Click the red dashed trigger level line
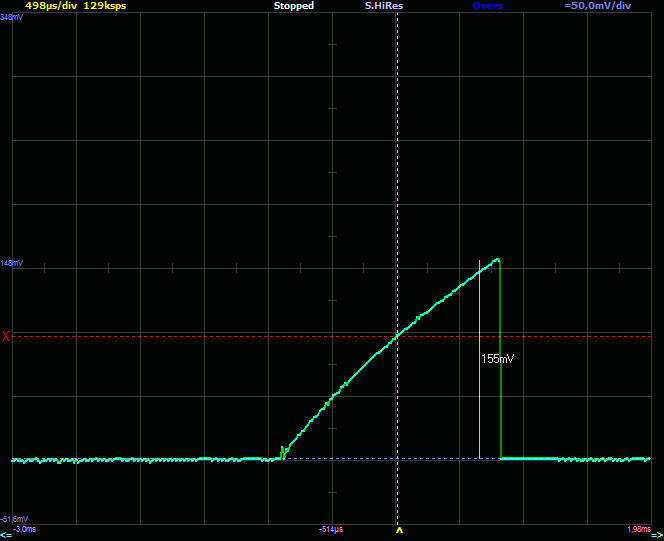This screenshot has width=664, height=541. 200,336
